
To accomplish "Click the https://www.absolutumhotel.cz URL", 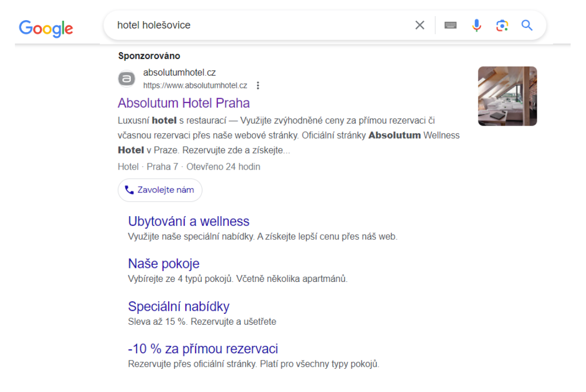I will coord(195,86).
